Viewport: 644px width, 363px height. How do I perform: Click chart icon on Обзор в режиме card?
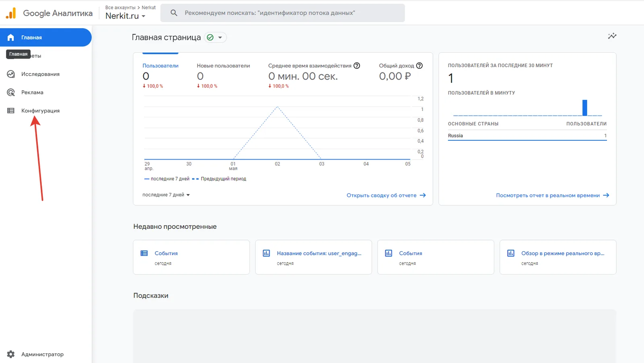511,253
